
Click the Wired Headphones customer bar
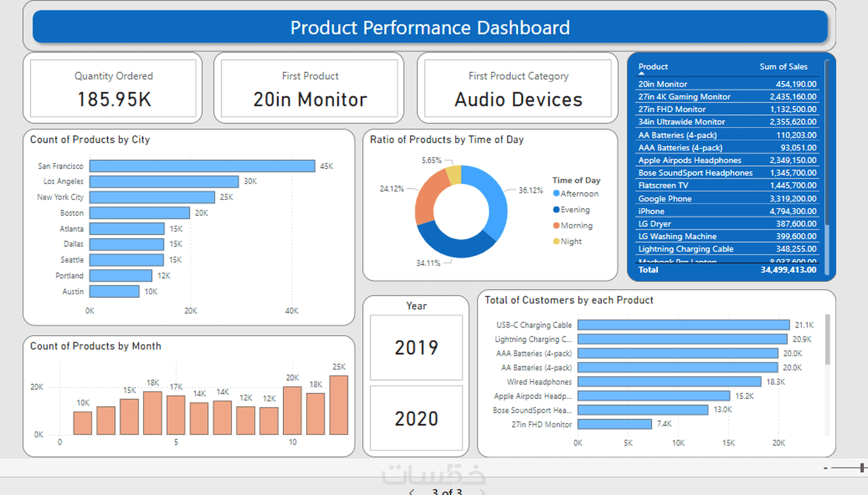click(669, 382)
